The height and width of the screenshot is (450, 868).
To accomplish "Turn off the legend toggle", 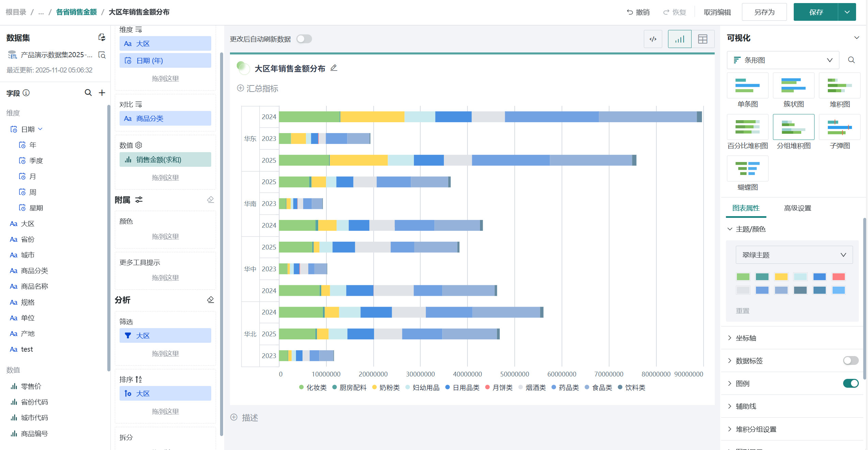I will point(850,383).
